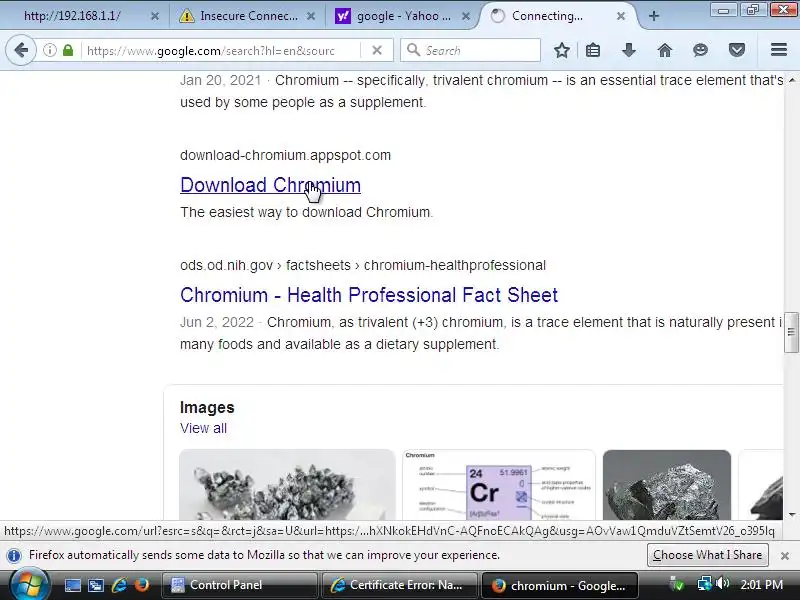Open the Windows Start orb
The height and width of the screenshot is (600, 800).
(x=29, y=585)
